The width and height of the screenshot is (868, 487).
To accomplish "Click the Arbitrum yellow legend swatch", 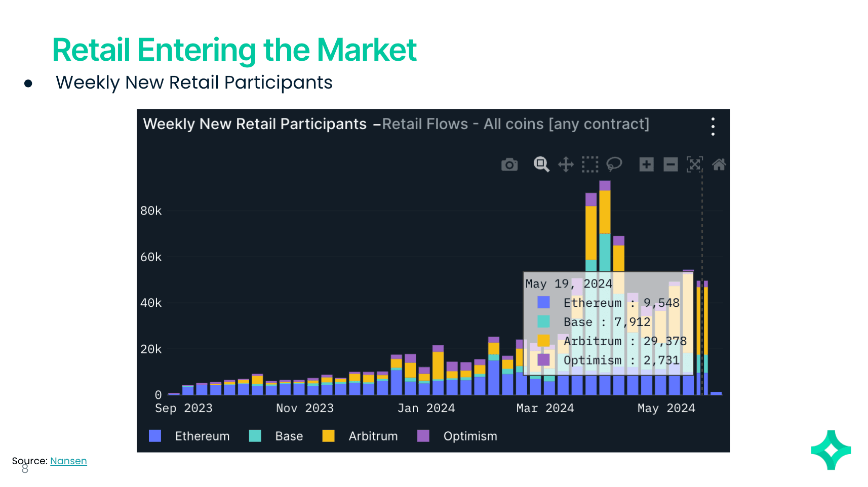I will click(328, 436).
